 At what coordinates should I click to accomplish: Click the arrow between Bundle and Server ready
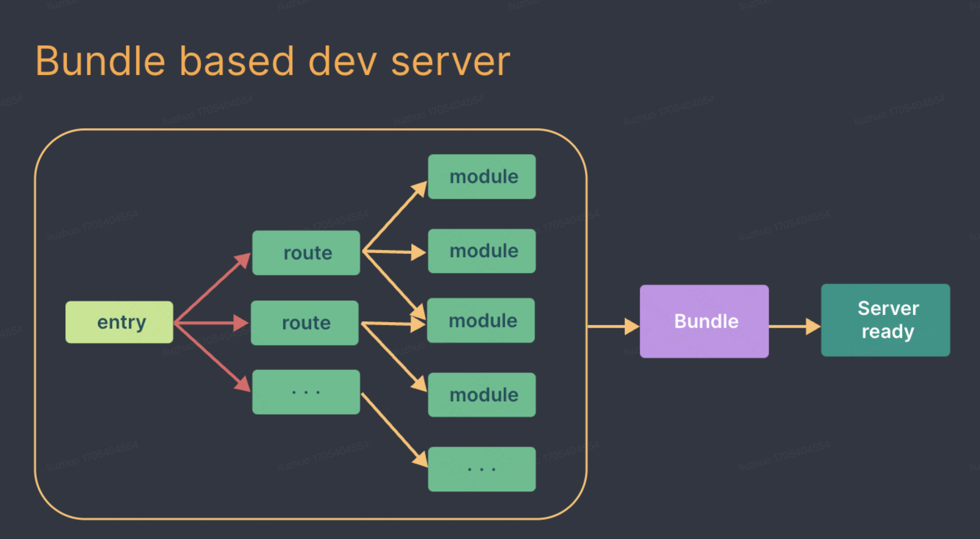pyautogui.click(x=794, y=326)
